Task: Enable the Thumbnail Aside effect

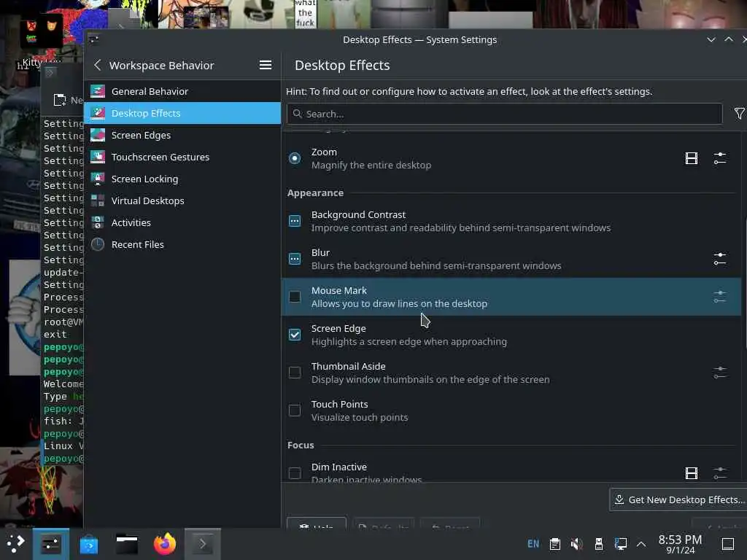Action: pos(295,373)
